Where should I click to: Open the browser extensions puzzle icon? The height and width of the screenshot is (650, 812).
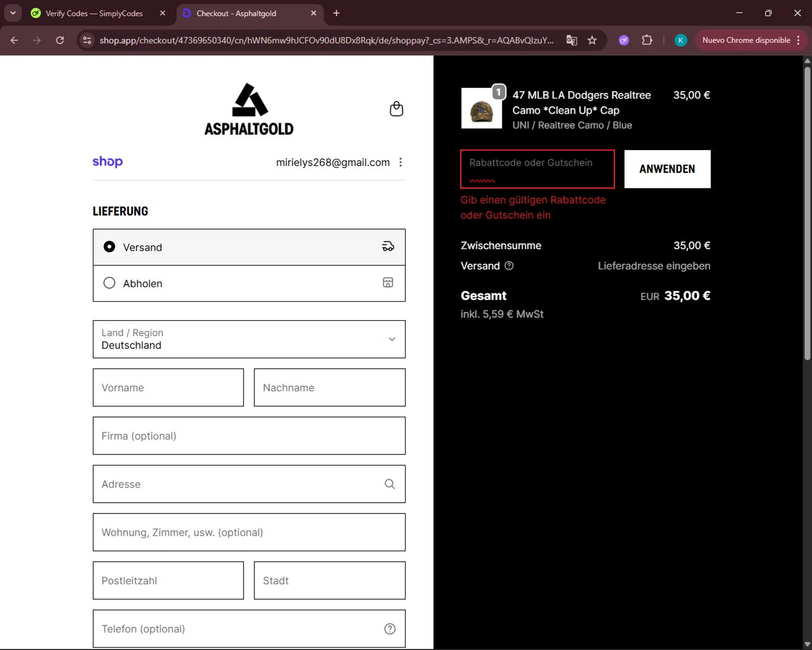click(x=647, y=40)
